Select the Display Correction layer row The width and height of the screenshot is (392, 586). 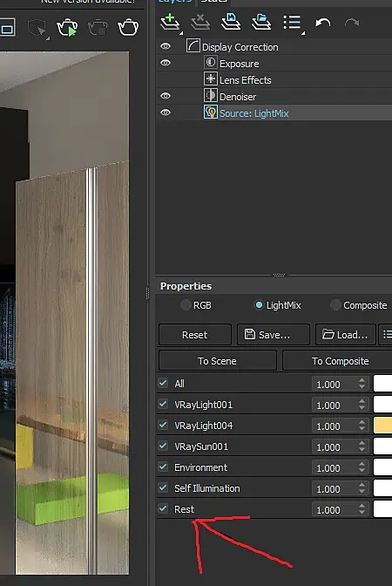274,47
